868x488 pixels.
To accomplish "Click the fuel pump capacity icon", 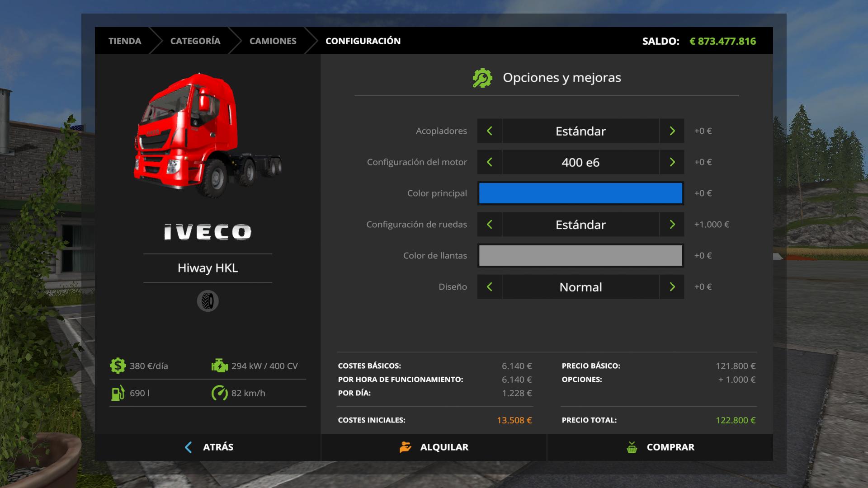I will pos(118,393).
